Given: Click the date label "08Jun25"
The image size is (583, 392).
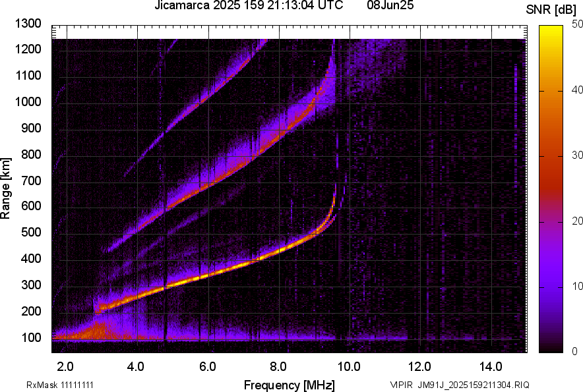Looking at the screenshot, I should click(390, 5).
